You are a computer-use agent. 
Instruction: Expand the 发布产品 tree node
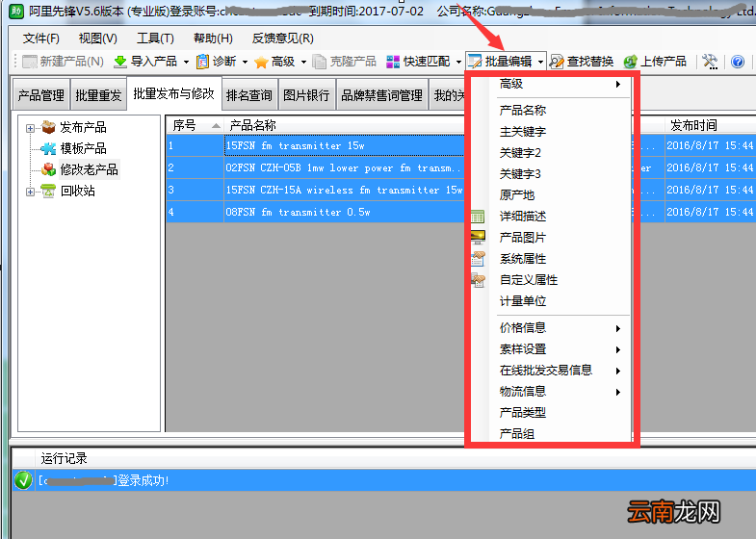pyautogui.click(x=31, y=128)
